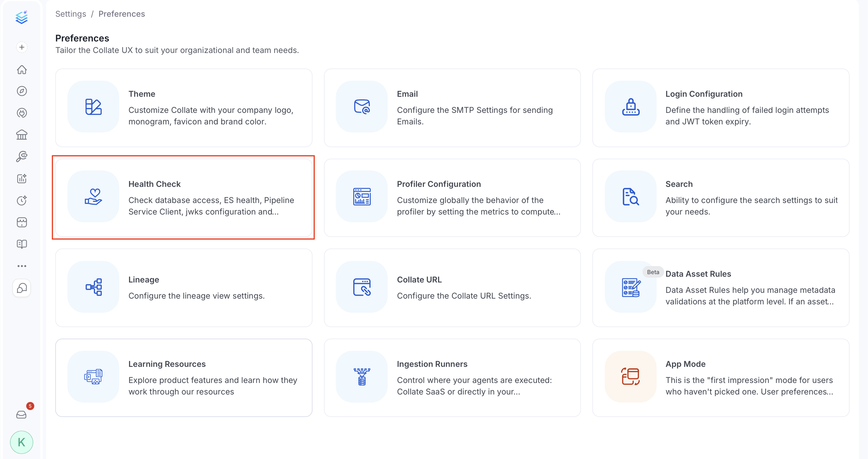Open the user profile avatar K
Viewport: 868px width, 459px height.
tap(22, 442)
